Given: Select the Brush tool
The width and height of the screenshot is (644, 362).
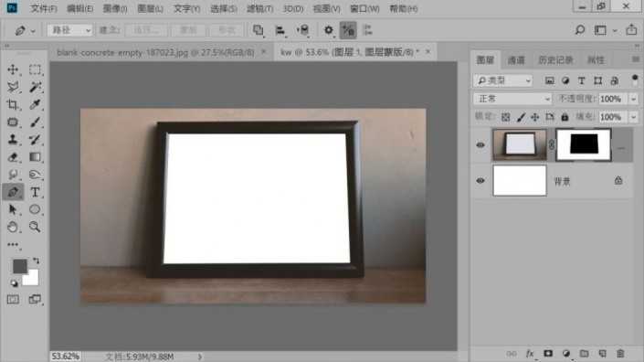Looking at the screenshot, I should pos(35,122).
